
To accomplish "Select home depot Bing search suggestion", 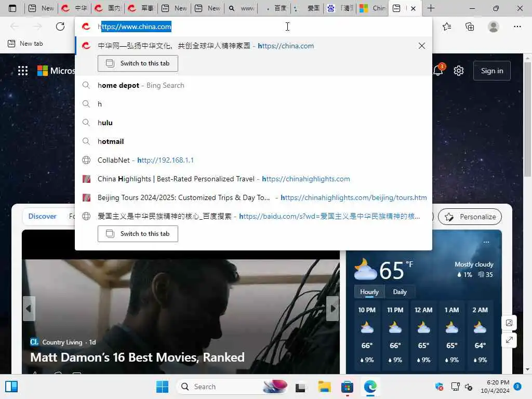I will tap(254, 86).
